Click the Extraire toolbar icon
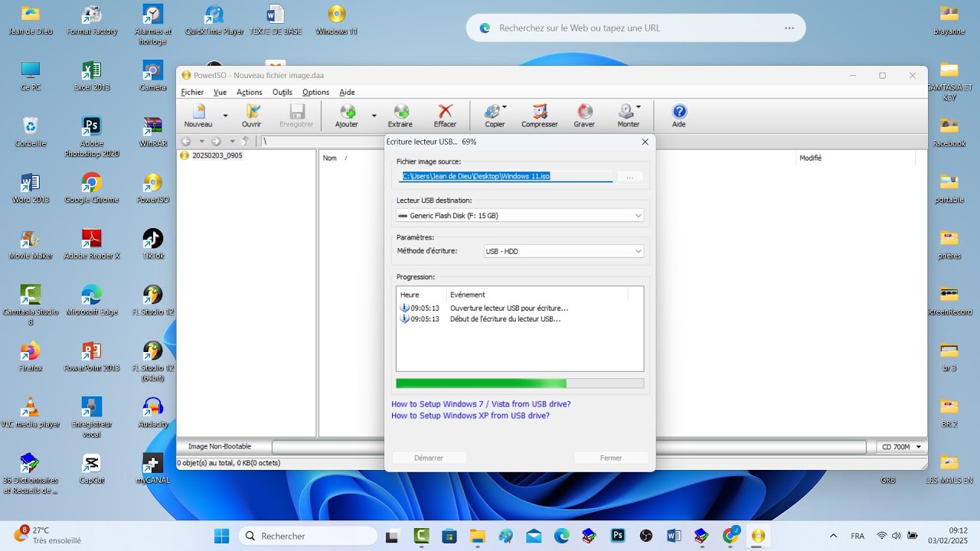The image size is (980, 551). [x=400, y=116]
